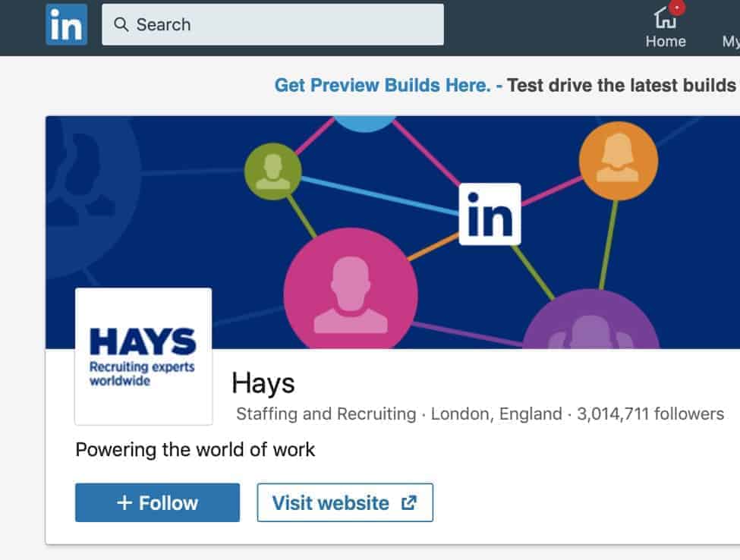Click the Hays company name heading
The image size is (740, 560).
(263, 383)
